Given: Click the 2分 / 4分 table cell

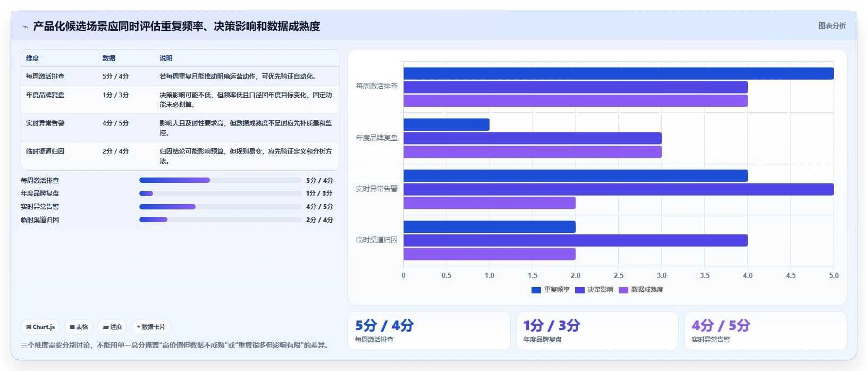Looking at the screenshot, I should [115, 151].
